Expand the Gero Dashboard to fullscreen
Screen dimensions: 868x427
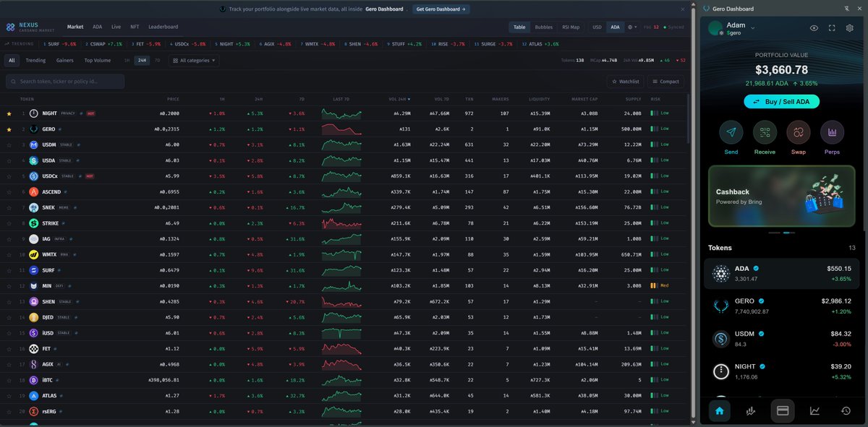[x=832, y=27]
